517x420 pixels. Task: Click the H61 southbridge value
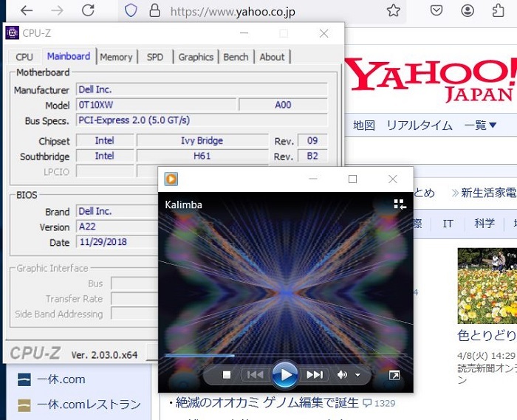click(x=202, y=156)
